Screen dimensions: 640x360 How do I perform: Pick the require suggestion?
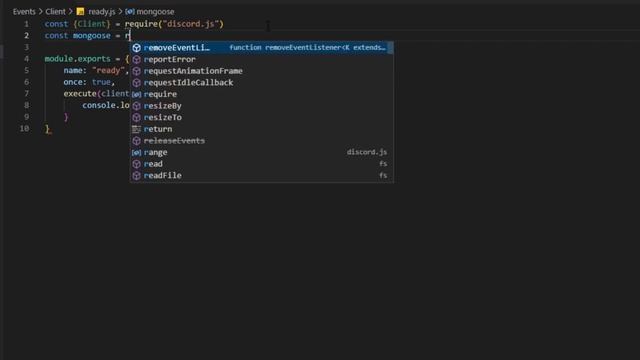click(262, 94)
